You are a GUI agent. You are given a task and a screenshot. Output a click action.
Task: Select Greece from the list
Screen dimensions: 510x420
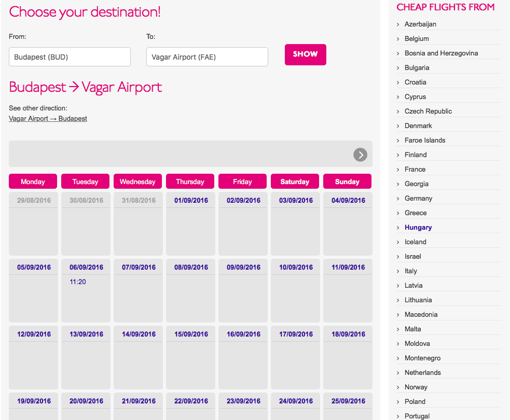[x=416, y=213]
